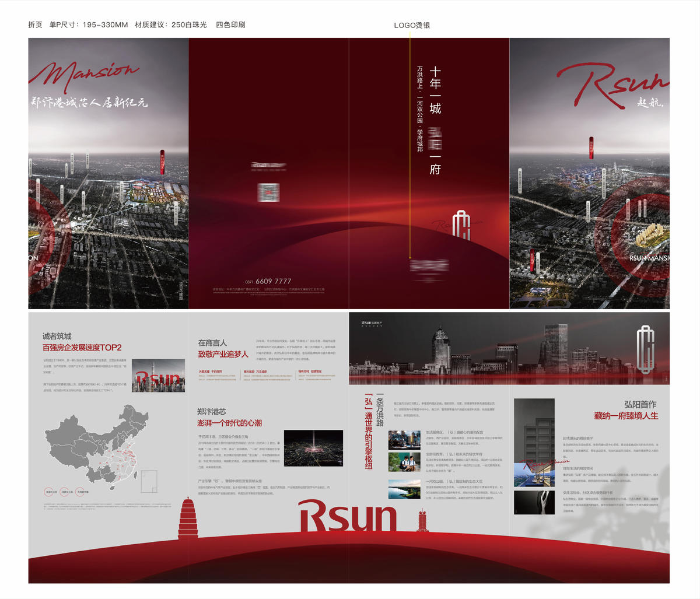This screenshot has width=700, height=599.
Task: Click the 'LOGO烫银' annotation label
Action: [x=412, y=25]
